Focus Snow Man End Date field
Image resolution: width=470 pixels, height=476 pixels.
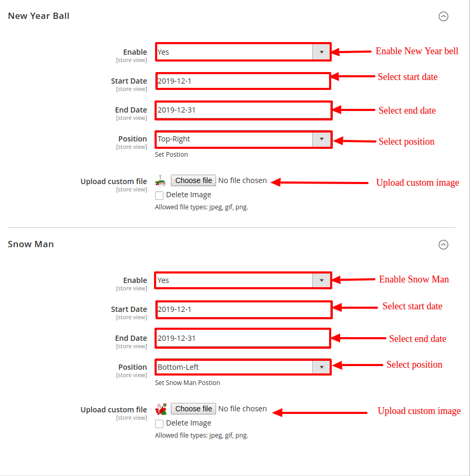pos(243,338)
